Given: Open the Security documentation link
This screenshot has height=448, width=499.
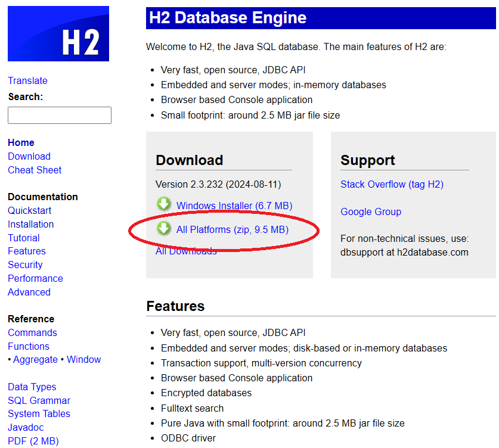Looking at the screenshot, I should click(x=25, y=265).
